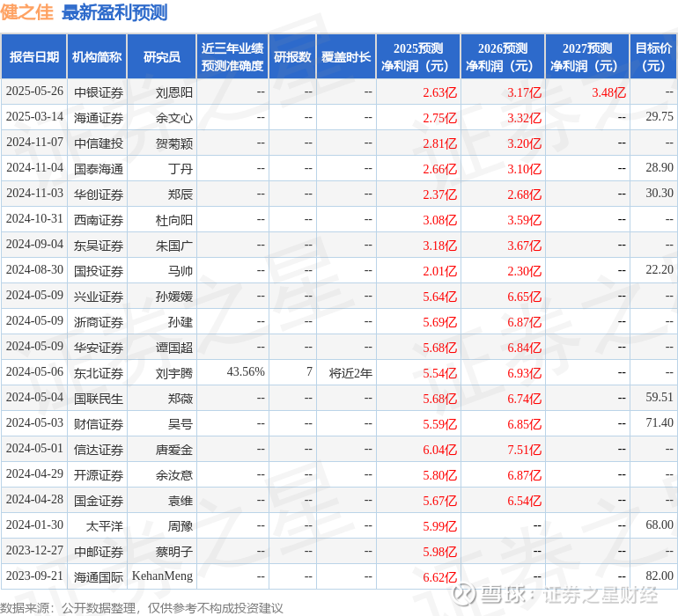The height and width of the screenshot is (616, 678).
Task: Click accuracy value 43.56%
Action: [246, 371]
